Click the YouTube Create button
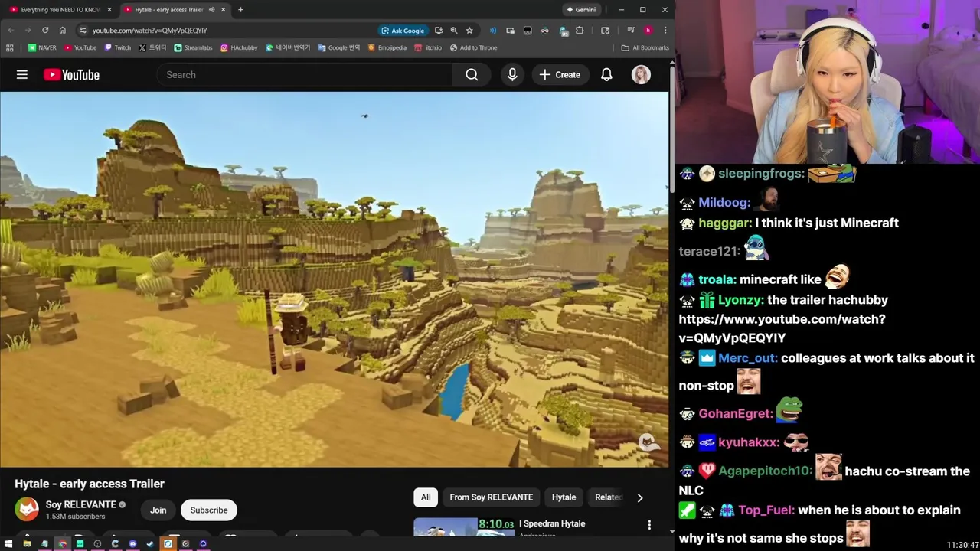 point(560,74)
